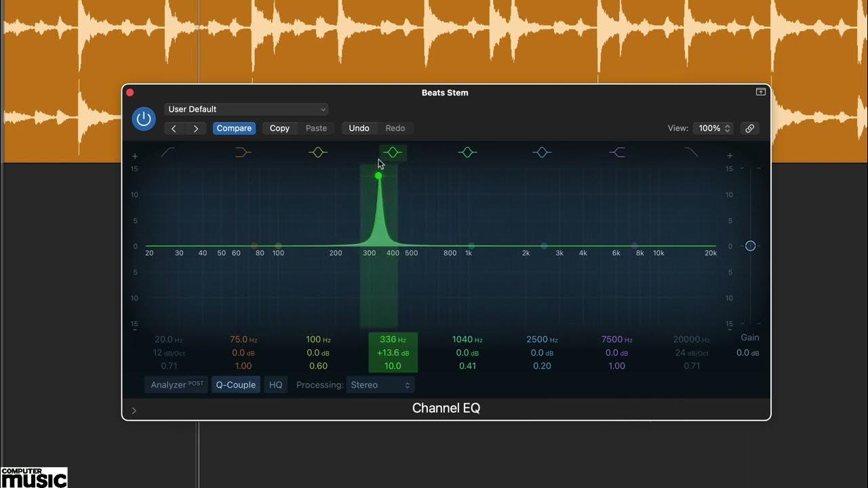Select the 100 Hz band node on curve
The height and width of the screenshot is (488, 868).
(x=278, y=246)
